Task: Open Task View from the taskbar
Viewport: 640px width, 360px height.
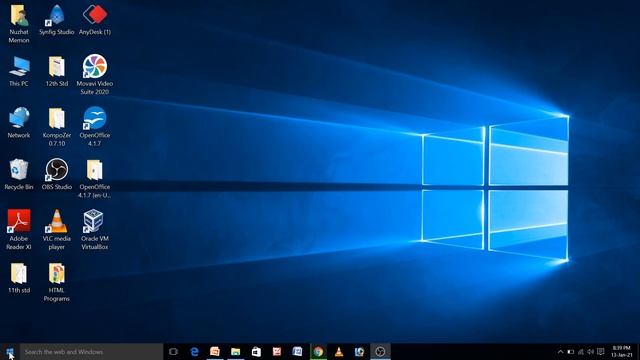Action: pos(173,352)
